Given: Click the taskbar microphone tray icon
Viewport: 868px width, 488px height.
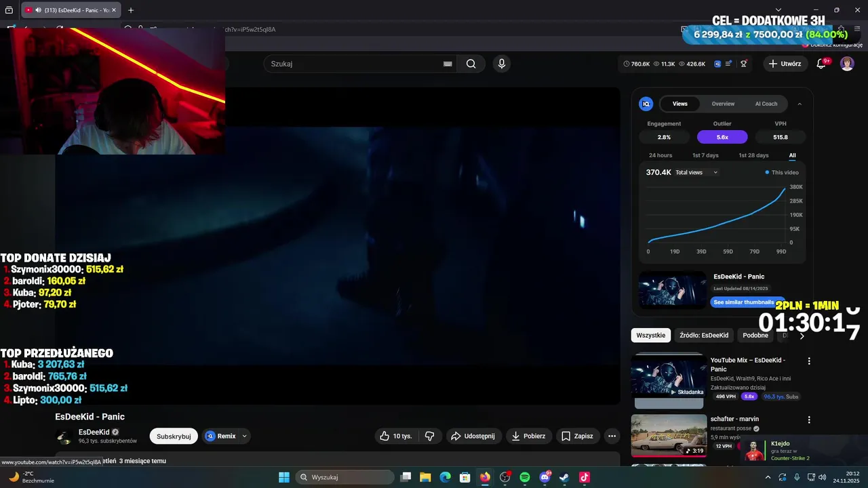Looking at the screenshot, I should tap(796, 477).
